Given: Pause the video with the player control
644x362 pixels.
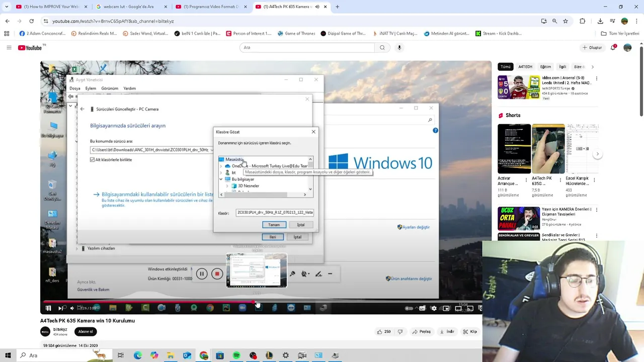Looking at the screenshot, I should (48, 308).
